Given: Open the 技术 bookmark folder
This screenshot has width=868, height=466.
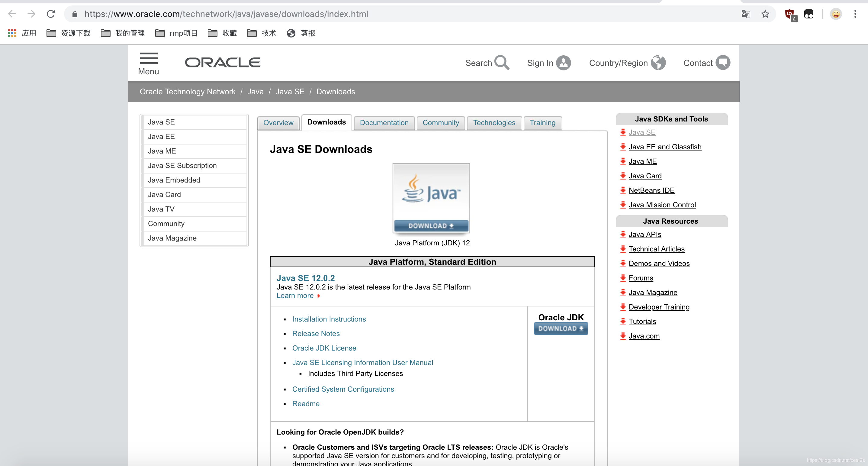Looking at the screenshot, I should [262, 33].
